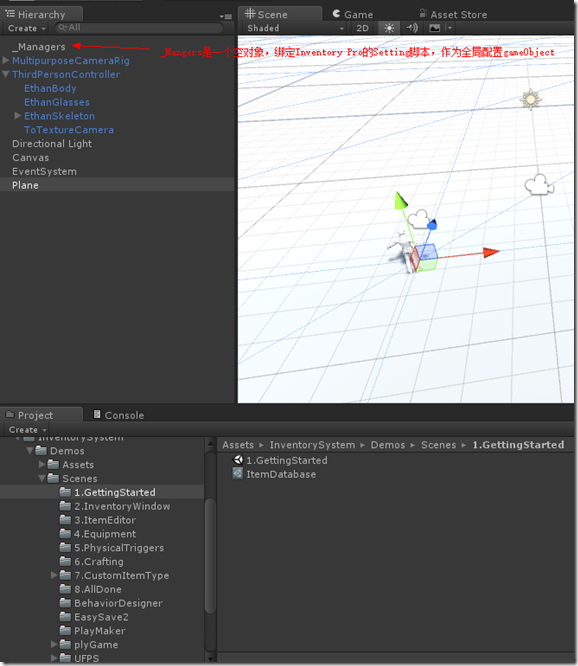This screenshot has width=578, height=666.
Task: Select the 6.Crafting folder
Action: click(x=92, y=562)
